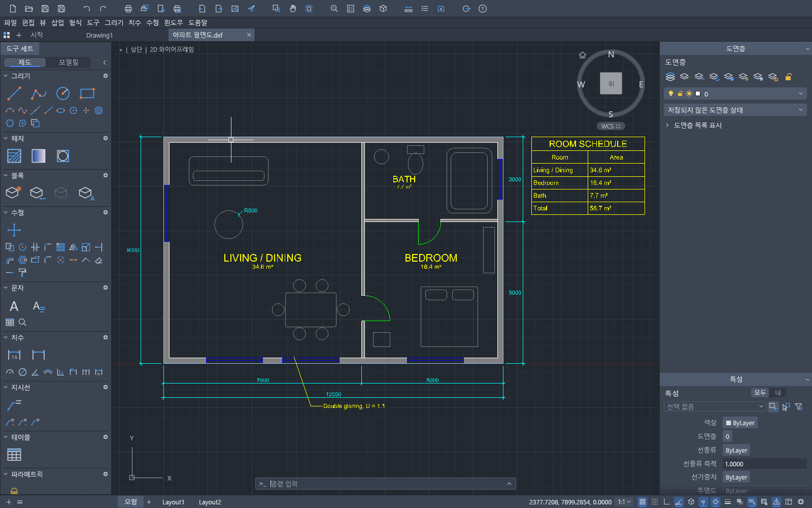Image resolution: width=812 pixels, height=508 pixels.
Task: Click the 위 face of the view cube
Action: click(611, 83)
